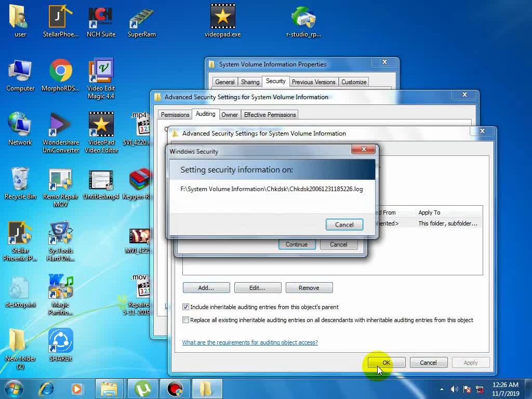
Task: Click the Apply To column header
Action: pos(448,212)
